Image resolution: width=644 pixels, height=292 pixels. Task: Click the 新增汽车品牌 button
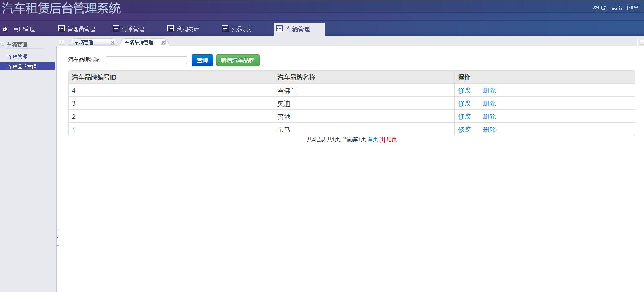pos(237,60)
